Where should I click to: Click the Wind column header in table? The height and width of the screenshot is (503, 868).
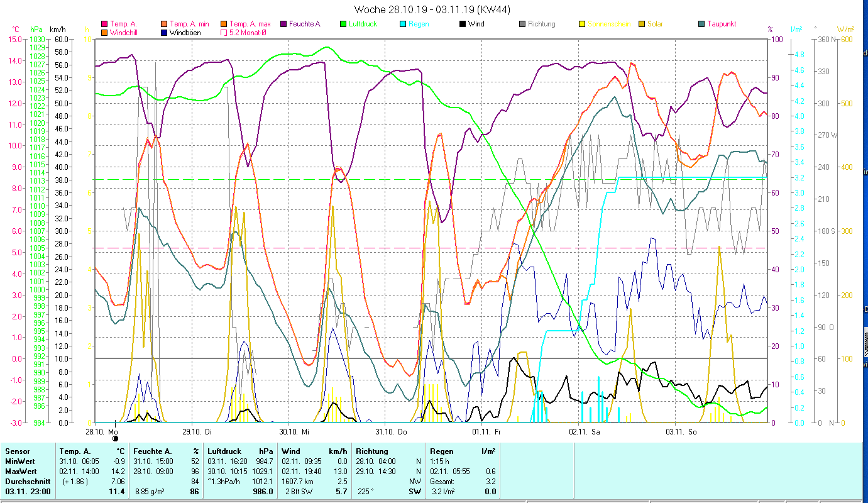click(x=291, y=451)
